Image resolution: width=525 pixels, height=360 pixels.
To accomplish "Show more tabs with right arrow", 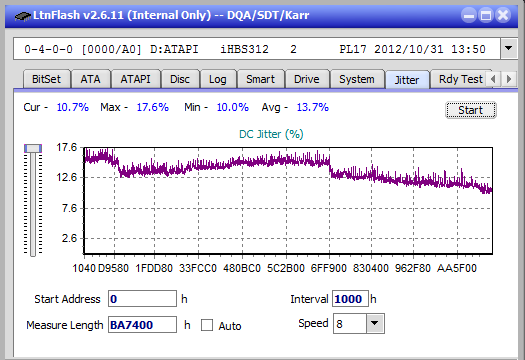I will tap(509, 79).
